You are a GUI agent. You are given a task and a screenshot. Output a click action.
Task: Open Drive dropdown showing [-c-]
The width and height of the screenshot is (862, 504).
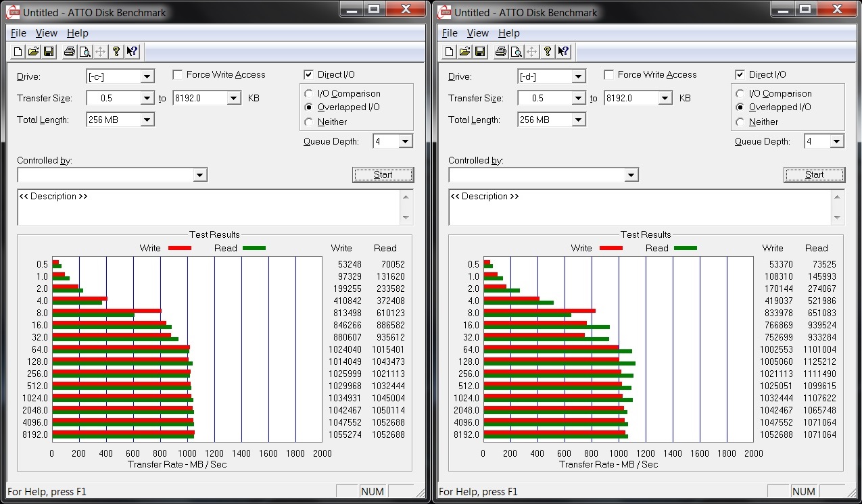coord(147,76)
